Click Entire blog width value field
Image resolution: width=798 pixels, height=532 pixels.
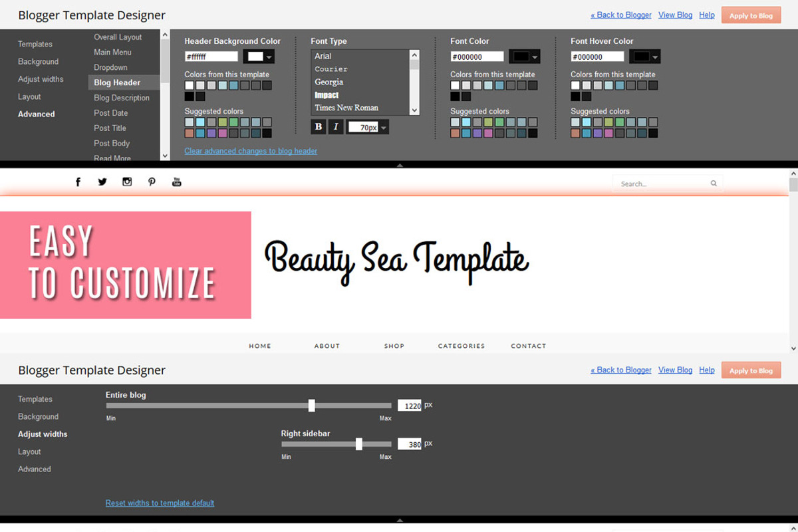pyautogui.click(x=410, y=406)
